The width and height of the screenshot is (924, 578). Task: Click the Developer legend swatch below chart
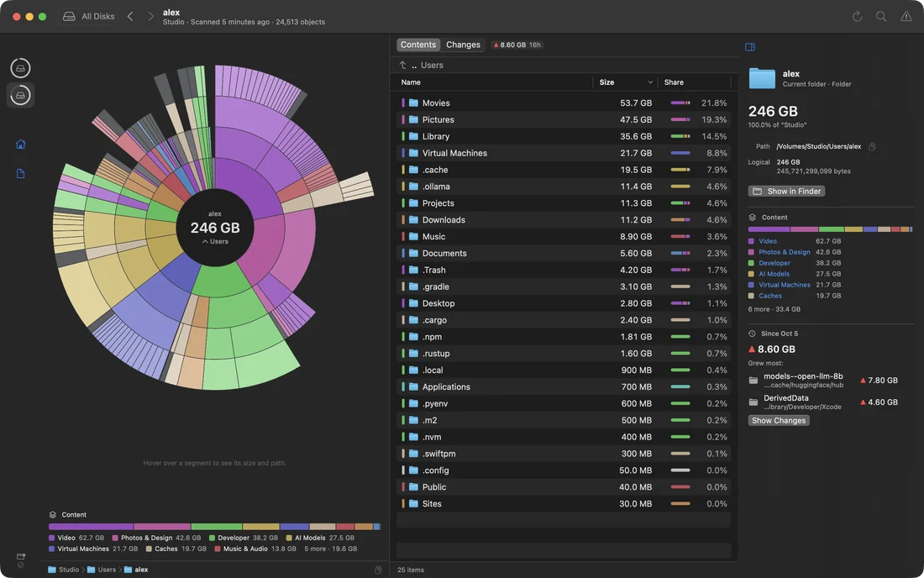pos(213,538)
